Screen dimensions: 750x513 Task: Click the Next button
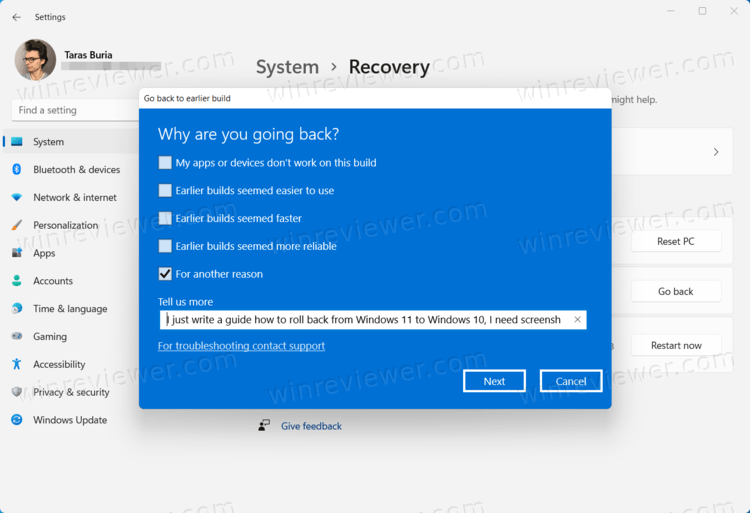[494, 381]
